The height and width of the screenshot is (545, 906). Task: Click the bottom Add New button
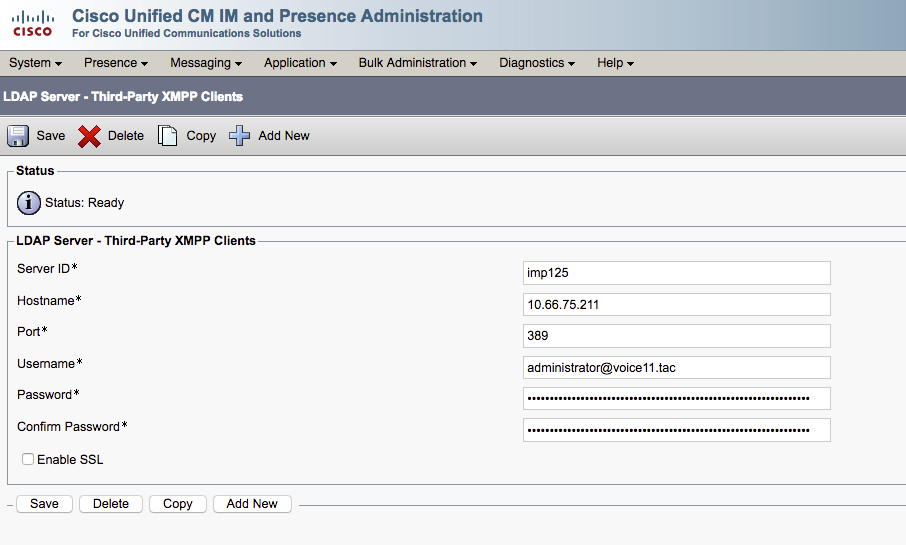(x=252, y=504)
